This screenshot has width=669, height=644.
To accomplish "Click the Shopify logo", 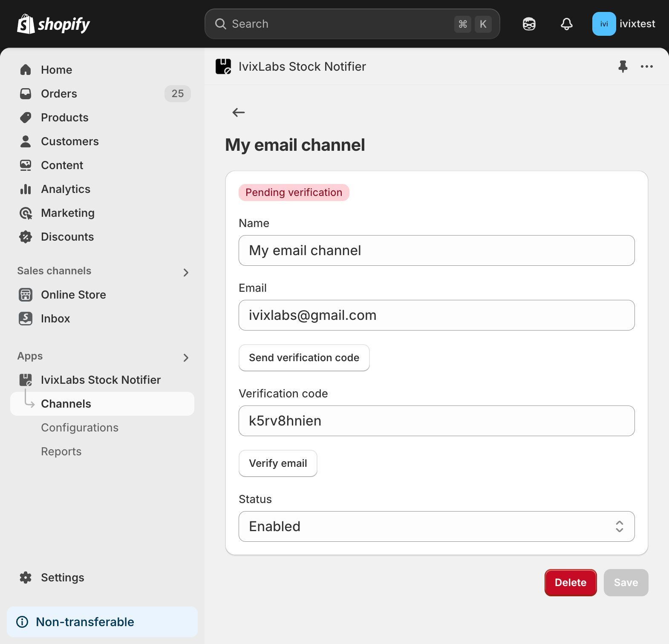I will (x=53, y=24).
